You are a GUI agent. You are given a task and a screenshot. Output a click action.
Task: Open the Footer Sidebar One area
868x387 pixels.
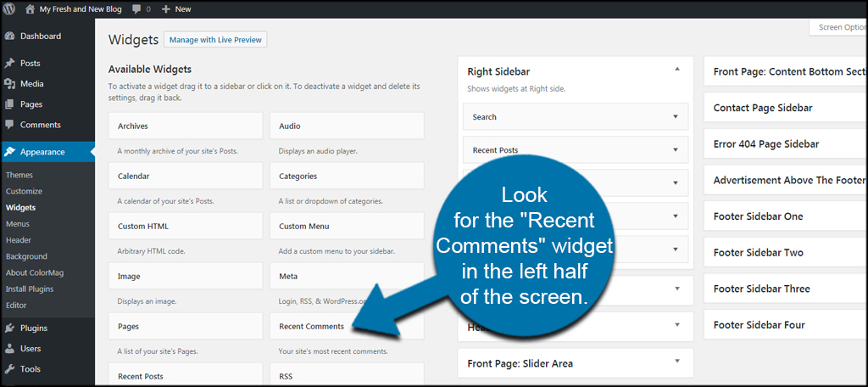point(758,216)
